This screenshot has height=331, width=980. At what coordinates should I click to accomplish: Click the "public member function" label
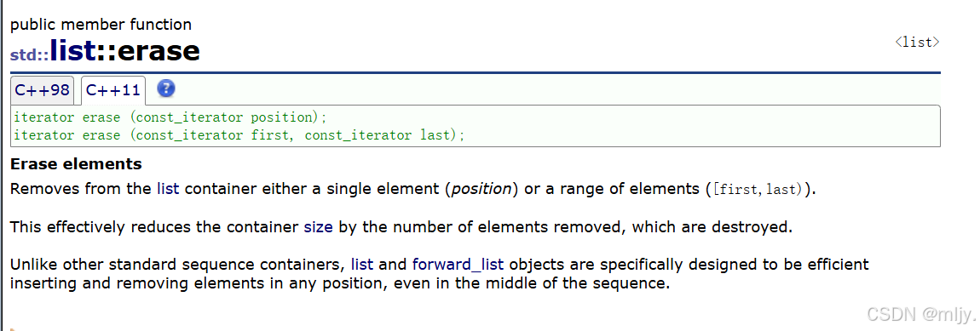[x=101, y=25]
